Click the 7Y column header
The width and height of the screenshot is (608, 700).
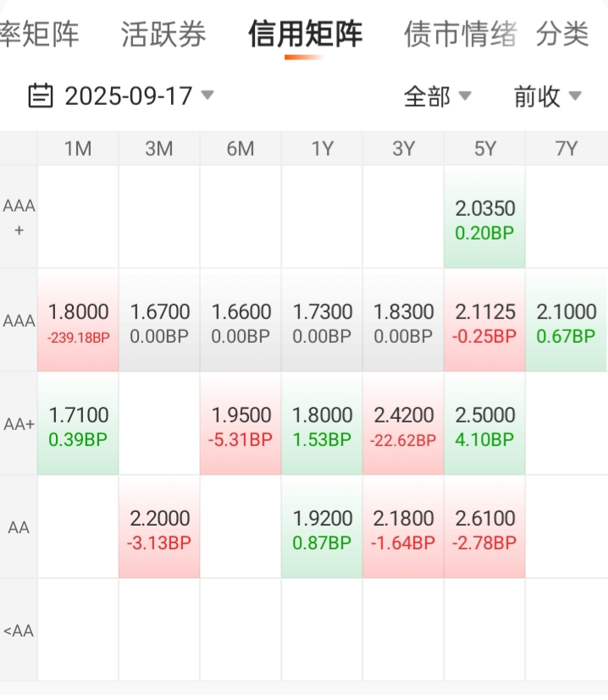(566, 149)
